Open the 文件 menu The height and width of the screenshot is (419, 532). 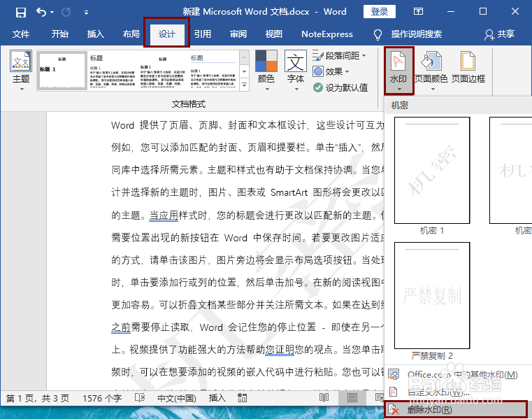21,34
